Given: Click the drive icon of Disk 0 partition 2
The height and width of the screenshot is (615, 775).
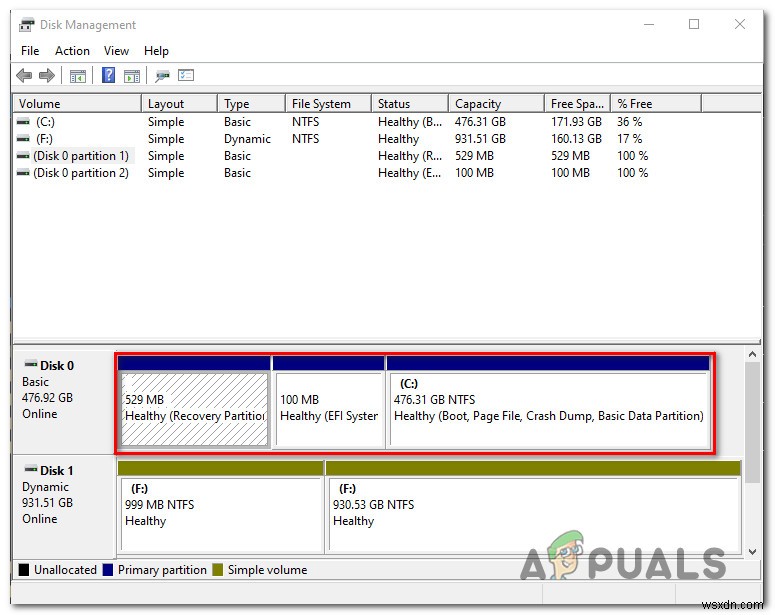Looking at the screenshot, I should 23,173.
